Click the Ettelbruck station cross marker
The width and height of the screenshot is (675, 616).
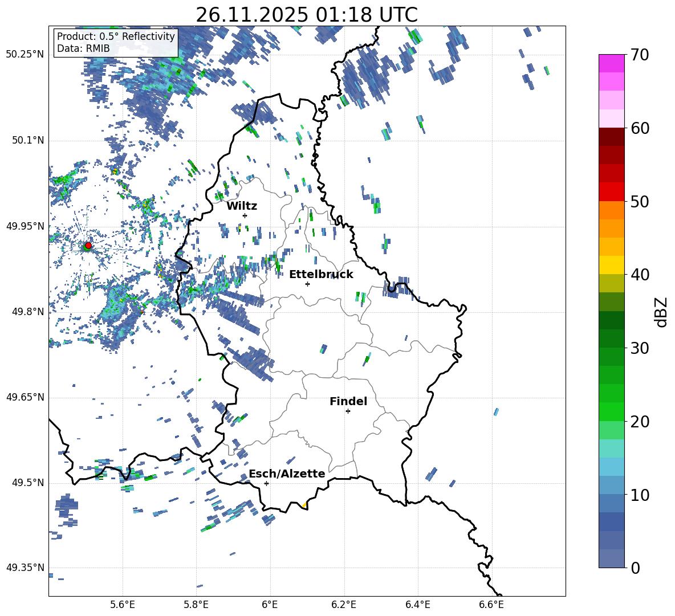pos(307,284)
